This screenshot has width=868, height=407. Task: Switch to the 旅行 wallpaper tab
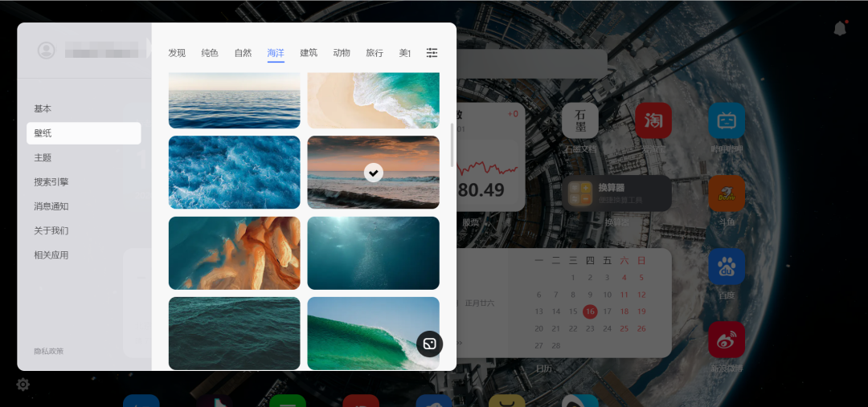375,53
